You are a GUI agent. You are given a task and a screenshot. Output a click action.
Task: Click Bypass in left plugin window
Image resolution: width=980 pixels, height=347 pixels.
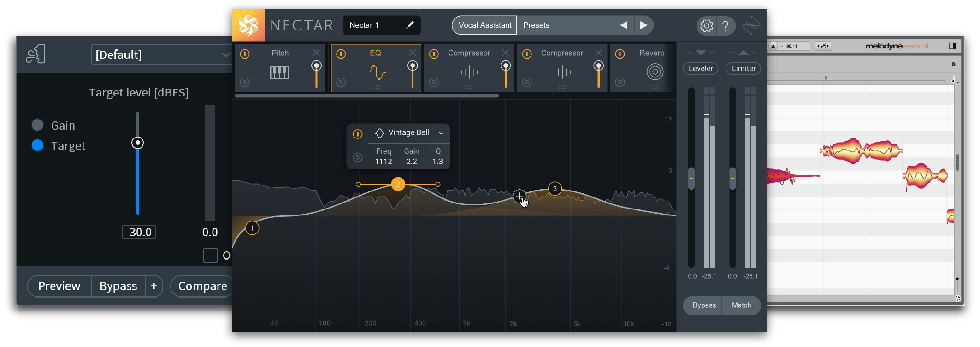[118, 287]
